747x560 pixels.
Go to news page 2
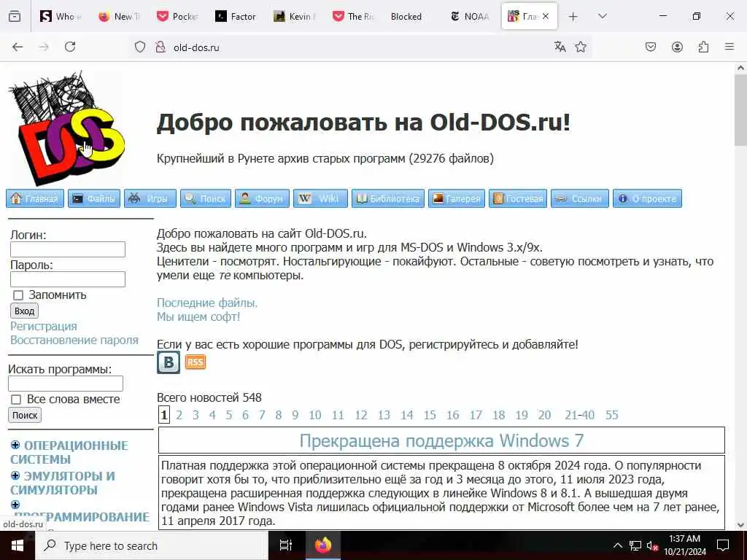click(x=179, y=415)
